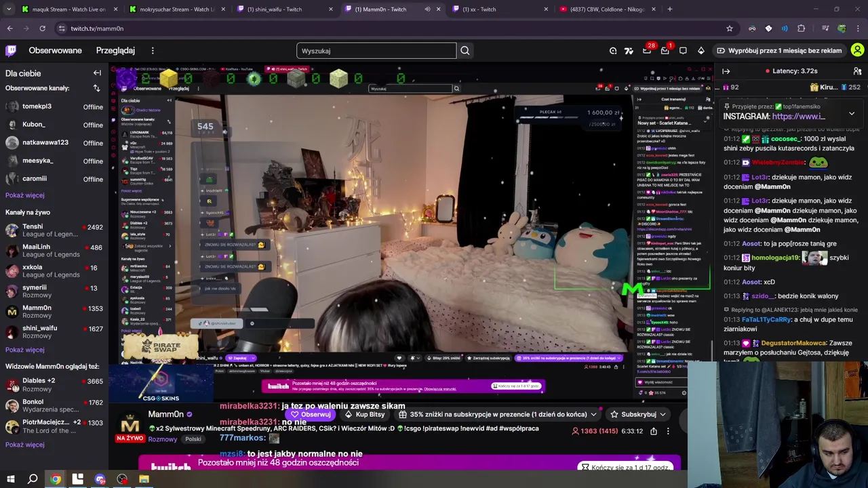The image size is (868, 488).
Task: Open Tenshi League of Legends stream
Action: tap(54, 230)
